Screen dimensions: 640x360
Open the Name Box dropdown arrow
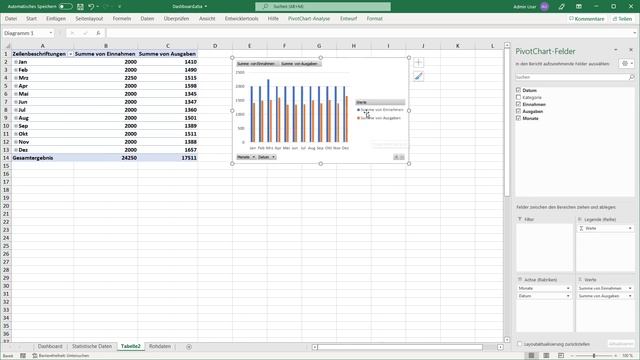pyautogui.click(x=51, y=33)
